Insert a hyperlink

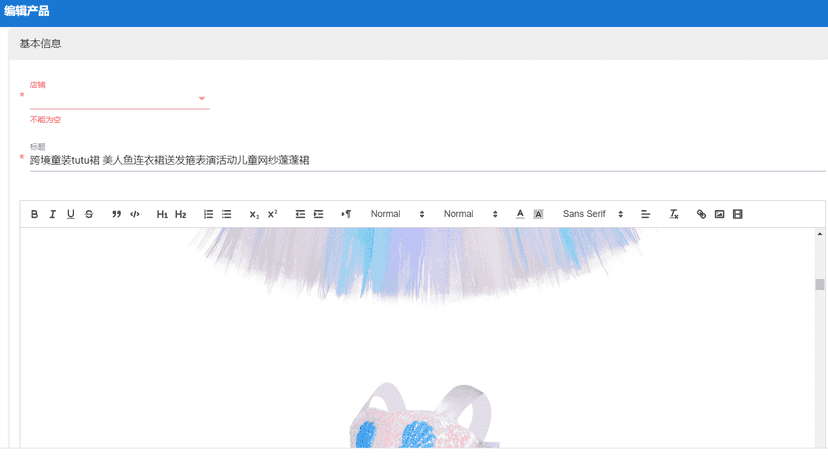click(701, 214)
